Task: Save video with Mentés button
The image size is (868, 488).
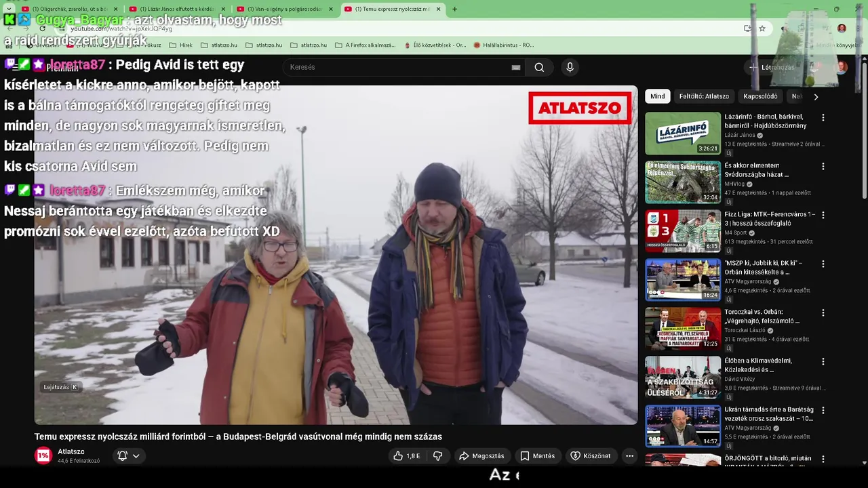Action: point(538,456)
